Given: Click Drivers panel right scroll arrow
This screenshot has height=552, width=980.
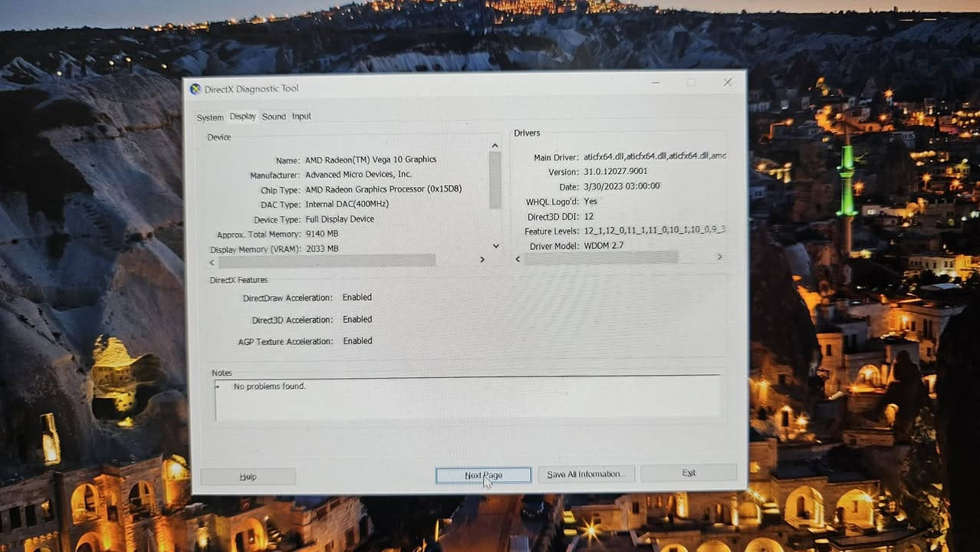Looking at the screenshot, I should (719, 257).
